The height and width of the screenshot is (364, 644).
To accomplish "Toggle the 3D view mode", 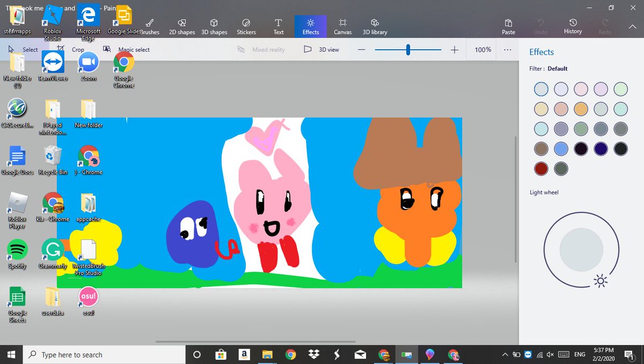I will [x=322, y=49].
